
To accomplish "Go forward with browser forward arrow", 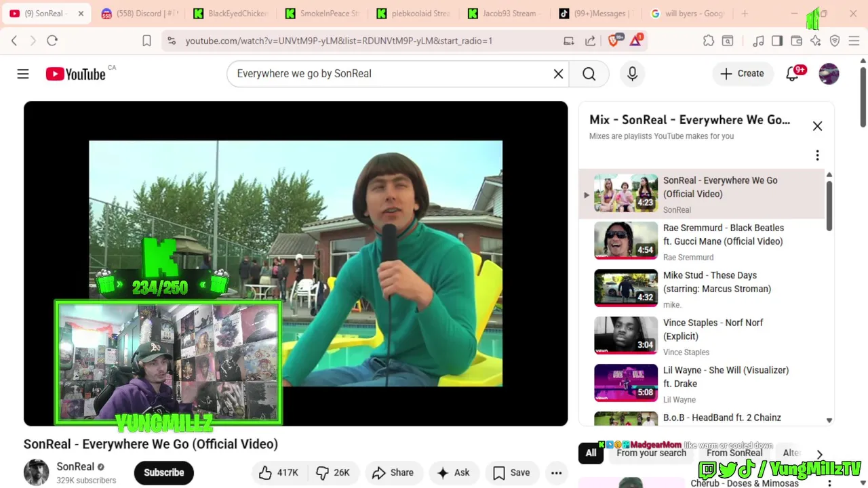I will point(33,41).
